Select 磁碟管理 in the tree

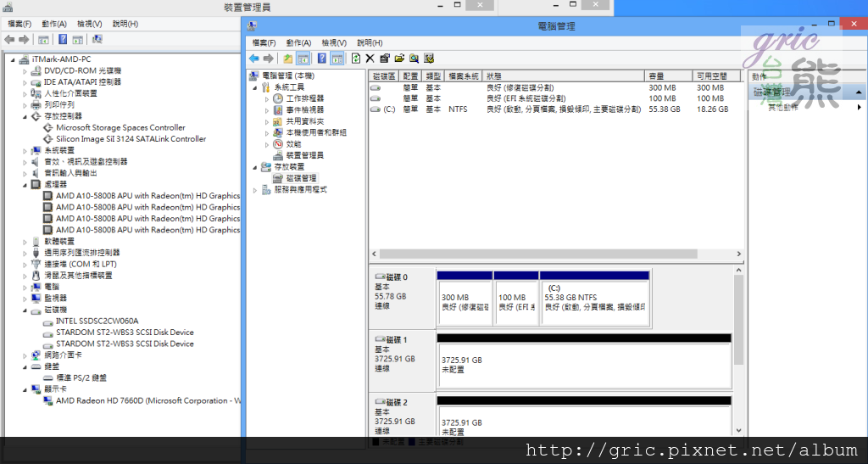click(302, 178)
